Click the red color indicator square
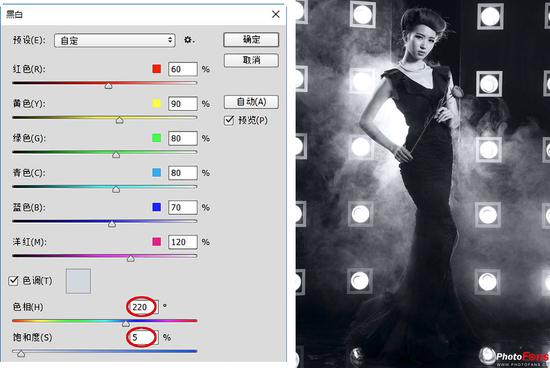The width and height of the screenshot is (550, 368). pos(156,69)
